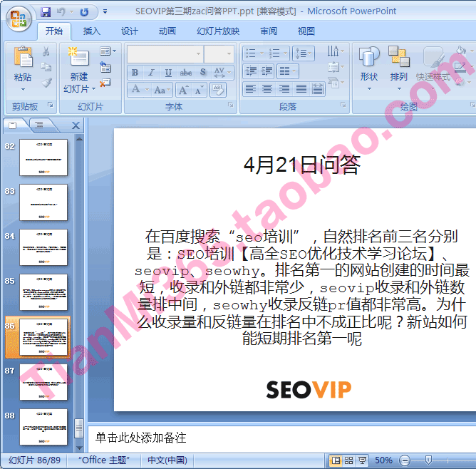Open the 幻灯片放映 ribbon tab
This screenshot has width=476, height=469.
point(218,31)
